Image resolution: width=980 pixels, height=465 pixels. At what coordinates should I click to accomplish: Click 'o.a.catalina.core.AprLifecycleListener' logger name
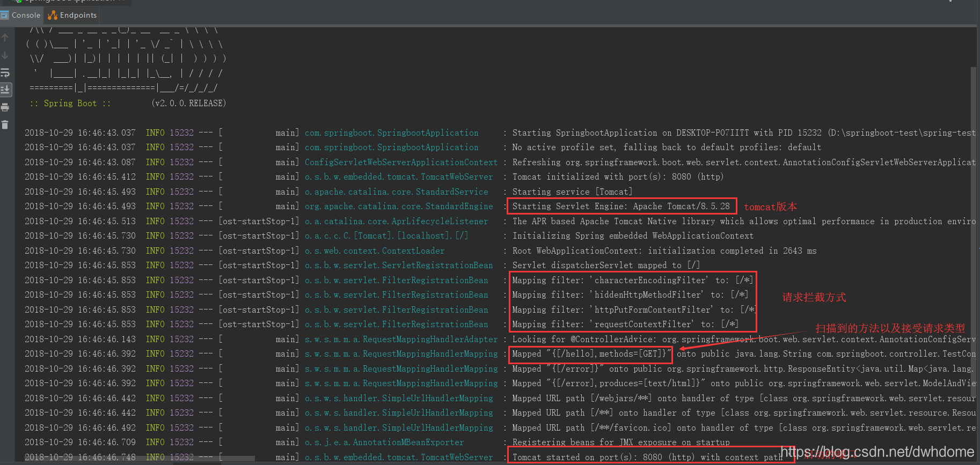point(396,221)
